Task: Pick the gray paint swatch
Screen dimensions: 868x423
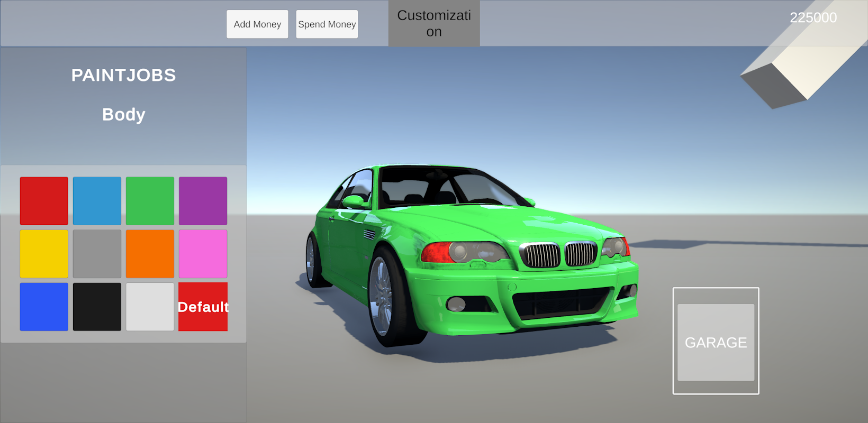Action: pos(97,254)
